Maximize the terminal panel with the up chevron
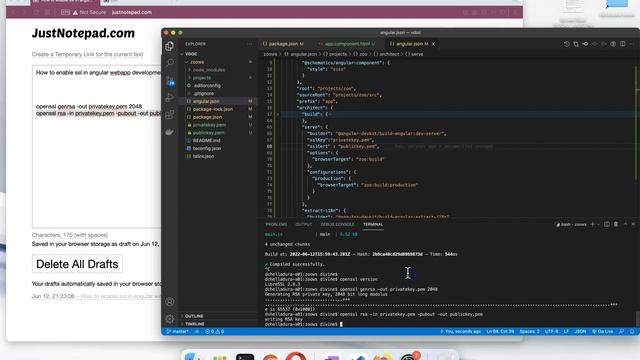Screen dimensions: 640x360 [x=625, y=224]
